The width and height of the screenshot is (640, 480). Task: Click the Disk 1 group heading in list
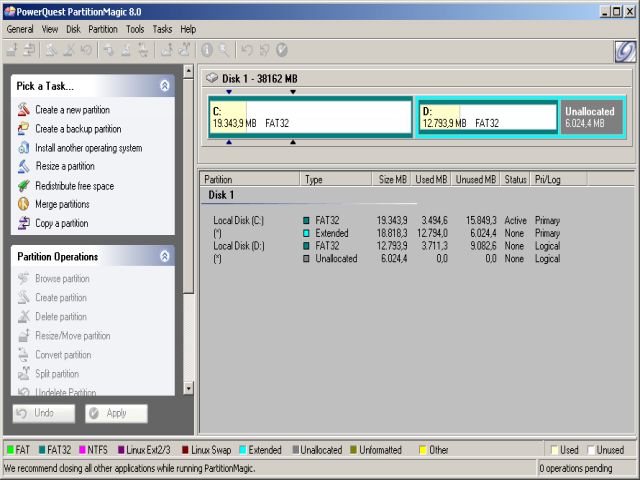tap(221, 195)
